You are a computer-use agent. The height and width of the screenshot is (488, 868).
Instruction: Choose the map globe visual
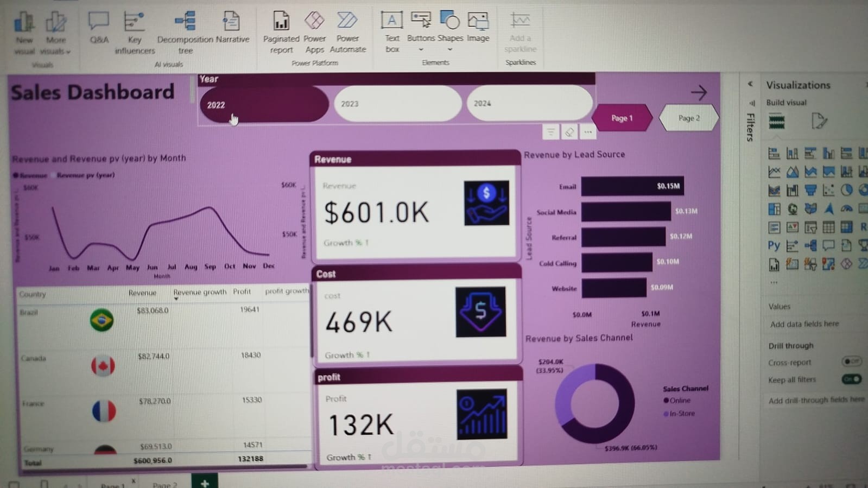coord(793,209)
